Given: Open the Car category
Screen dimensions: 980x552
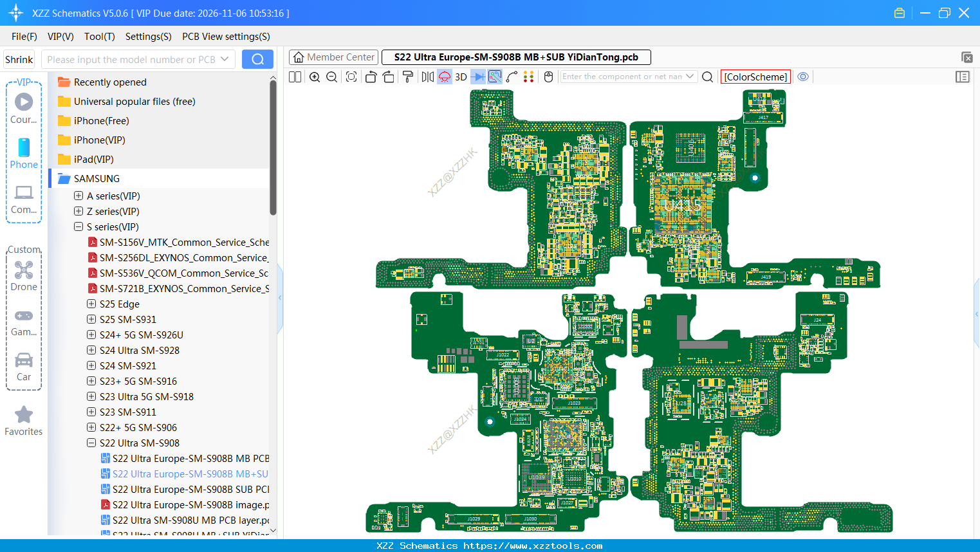Looking at the screenshot, I should point(24,367).
